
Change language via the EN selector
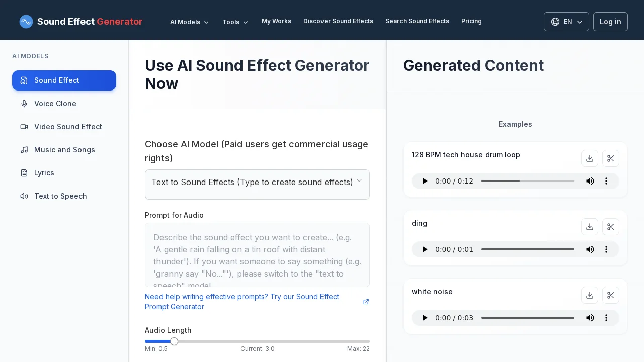[x=567, y=22]
